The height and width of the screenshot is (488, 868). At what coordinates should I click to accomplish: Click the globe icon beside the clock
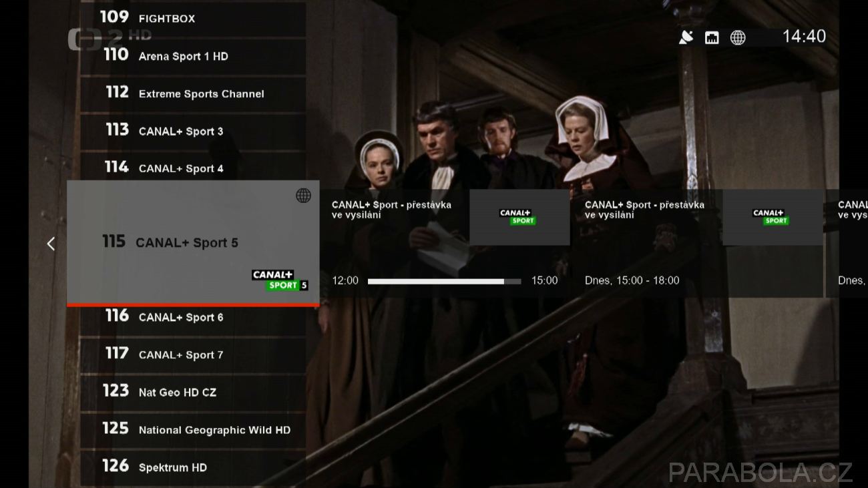coord(738,37)
